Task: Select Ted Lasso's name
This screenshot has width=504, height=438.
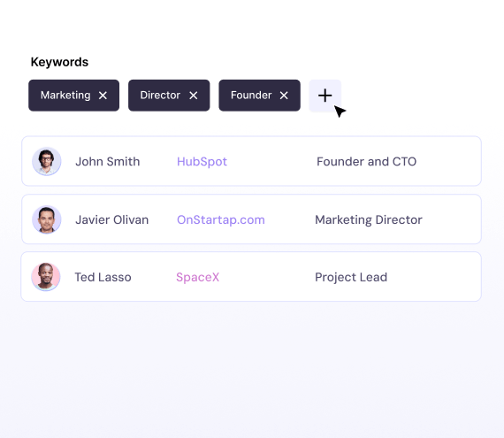Action: 103,277
